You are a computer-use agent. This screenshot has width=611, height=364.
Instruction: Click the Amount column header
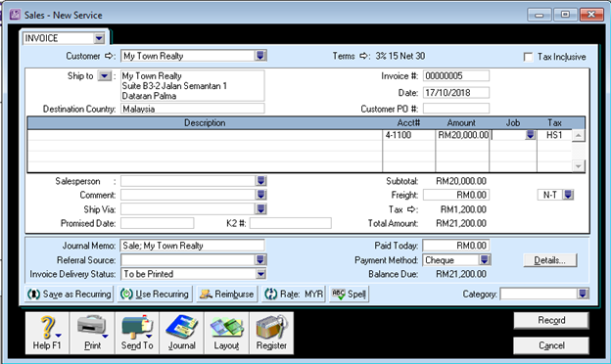(462, 123)
